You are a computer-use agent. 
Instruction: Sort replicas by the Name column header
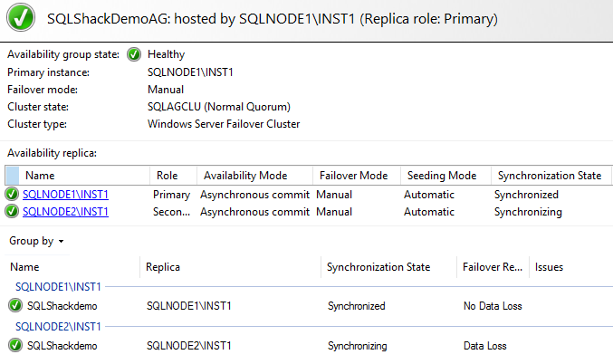click(40, 176)
